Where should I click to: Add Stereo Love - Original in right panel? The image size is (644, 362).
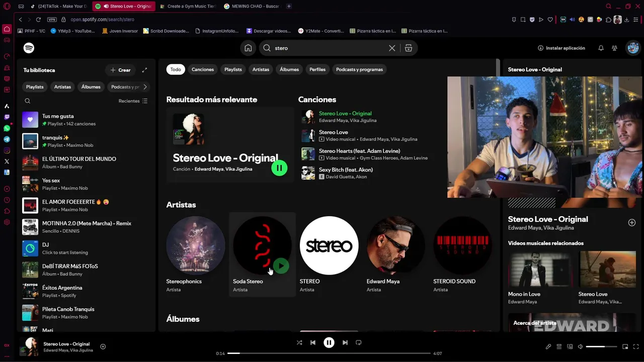point(632,223)
